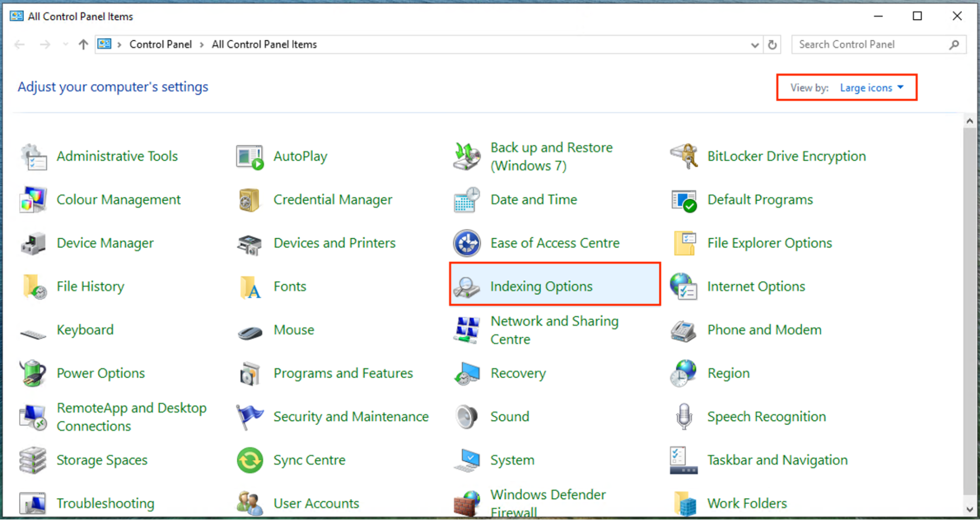Open Ease of Access Centre
Screen dimensions: 980x520
(x=554, y=243)
